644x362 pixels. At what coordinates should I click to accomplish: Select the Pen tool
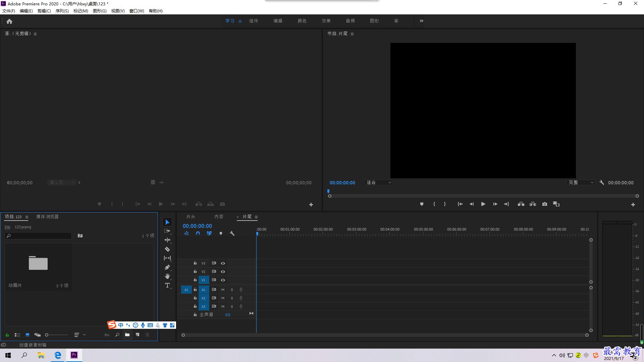coord(167,267)
